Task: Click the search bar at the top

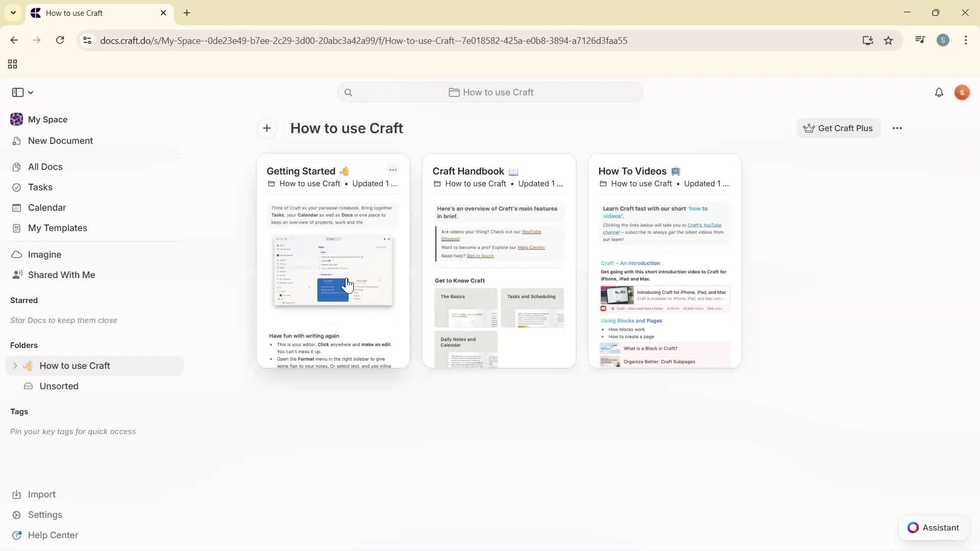Action: click(489, 92)
